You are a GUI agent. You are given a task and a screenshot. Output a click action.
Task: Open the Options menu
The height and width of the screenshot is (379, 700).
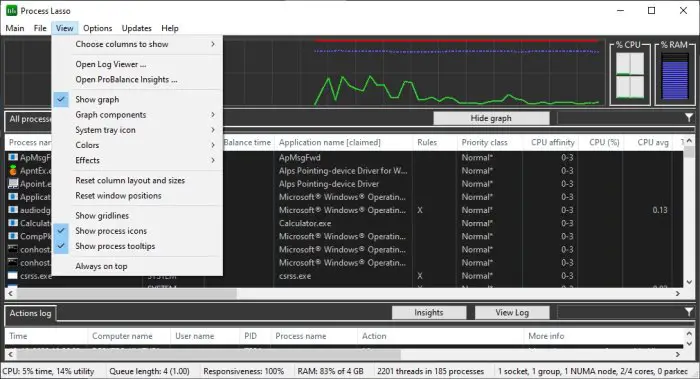[x=97, y=28]
